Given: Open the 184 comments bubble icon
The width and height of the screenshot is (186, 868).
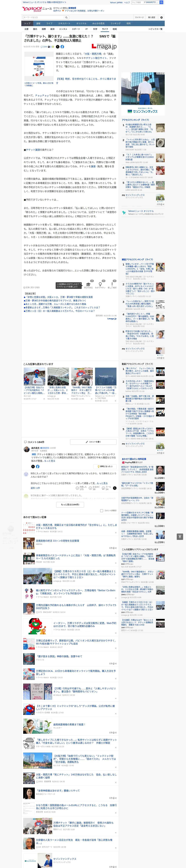Looking at the screenshot, I should click(44, 47).
